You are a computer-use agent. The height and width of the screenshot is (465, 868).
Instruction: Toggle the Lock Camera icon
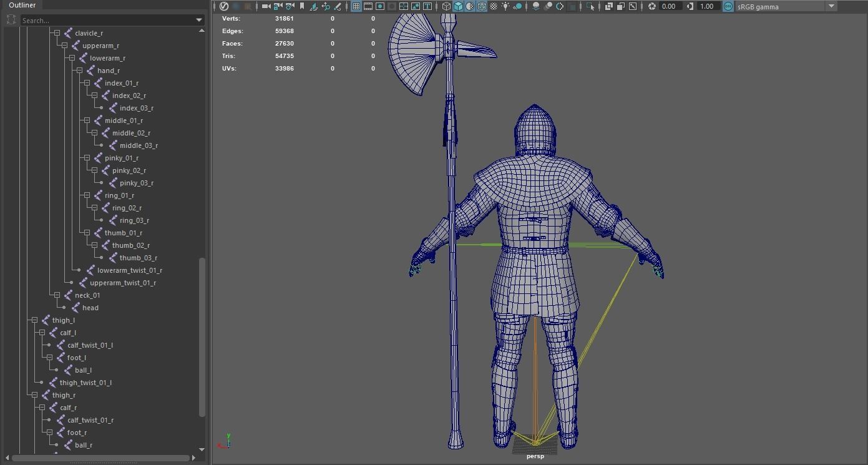pos(278,6)
